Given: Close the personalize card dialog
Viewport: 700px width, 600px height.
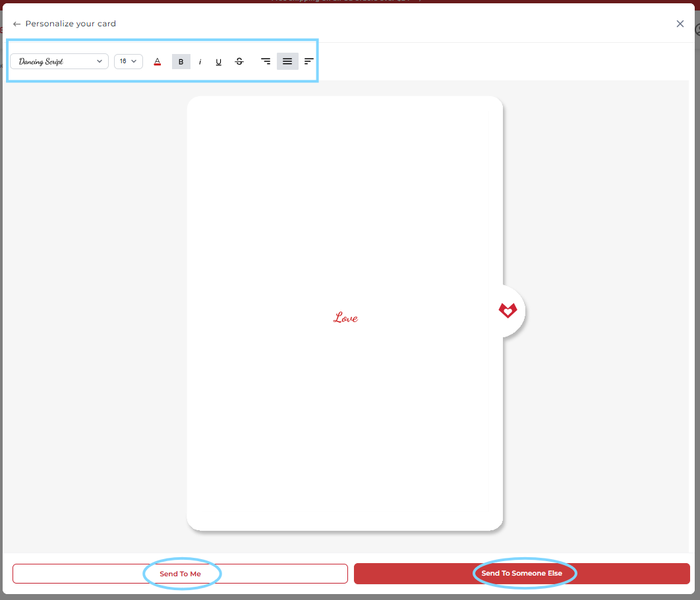Looking at the screenshot, I should click(x=680, y=24).
